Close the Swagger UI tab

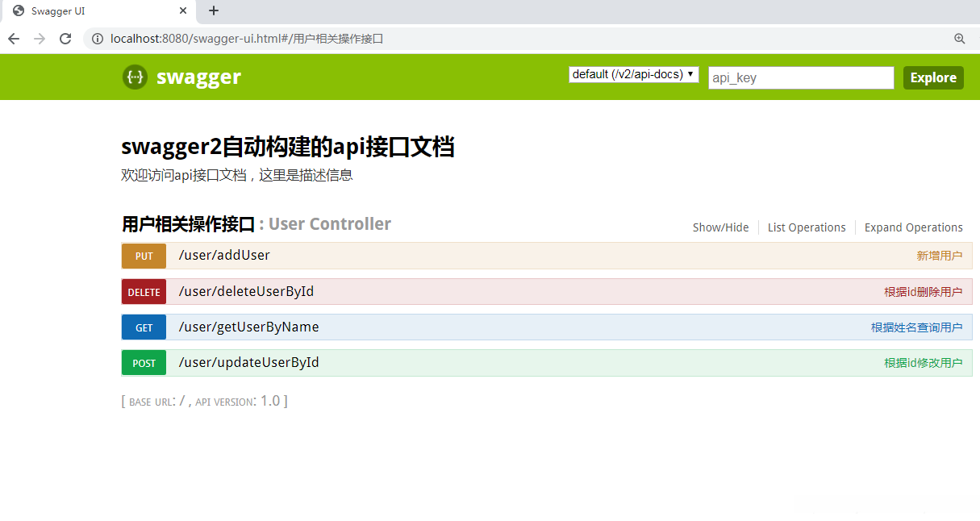pyautogui.click(x=183, y=11)
